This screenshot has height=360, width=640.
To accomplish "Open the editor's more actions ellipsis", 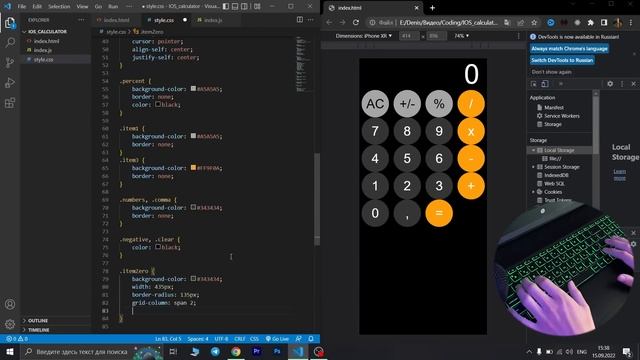I will click(311, 20).
